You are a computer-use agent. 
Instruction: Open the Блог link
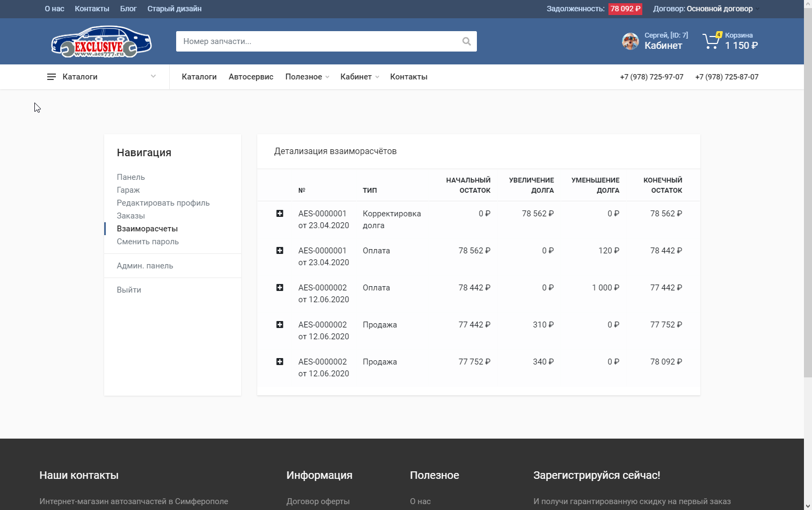coord(128,9)
